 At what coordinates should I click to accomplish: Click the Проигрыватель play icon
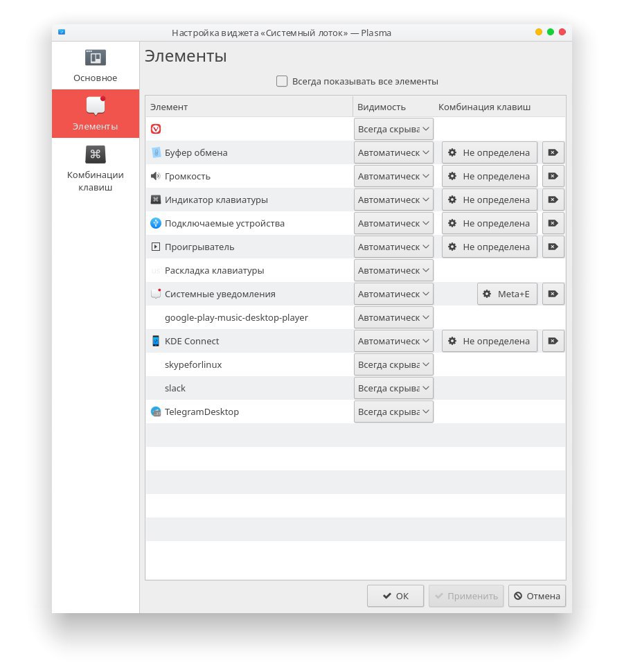(156, 247)
